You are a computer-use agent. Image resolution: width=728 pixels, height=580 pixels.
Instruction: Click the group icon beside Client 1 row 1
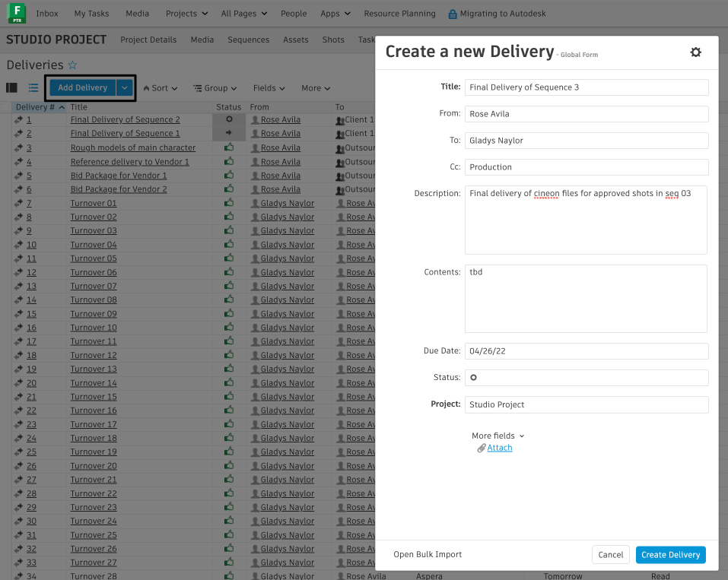click(340, 121)
